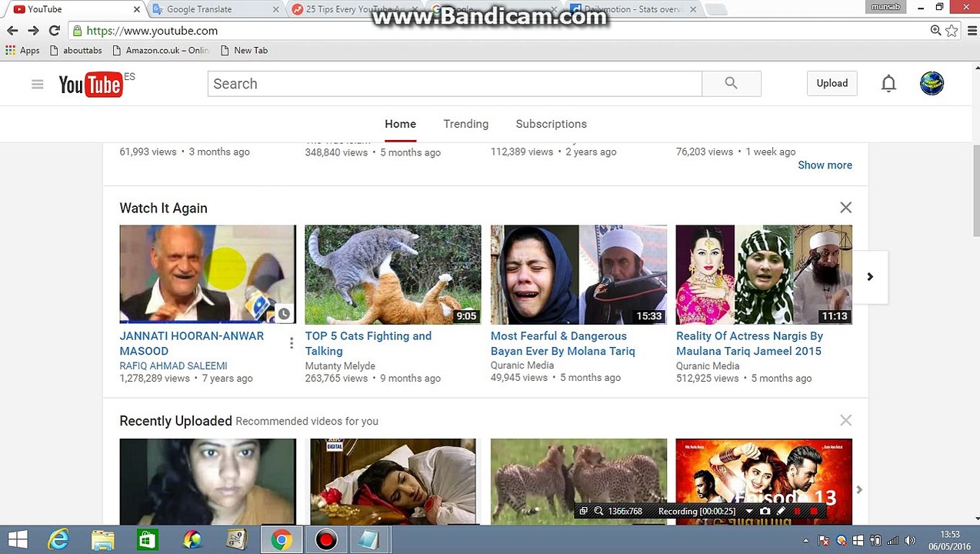The height and width of the screenshot is (554, 980).
Task: Go to the YouTube logo home link
Action: tap(91, 84)
